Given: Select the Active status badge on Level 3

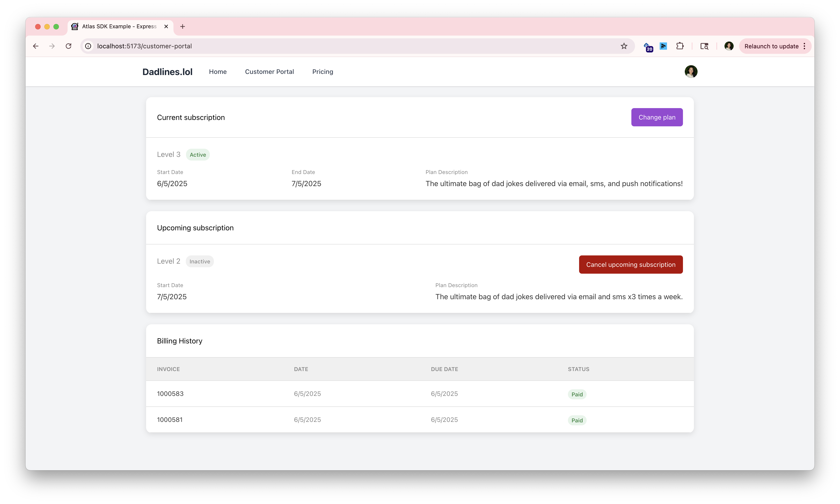Looking at the screenshot, I should [x=197, y=155].
